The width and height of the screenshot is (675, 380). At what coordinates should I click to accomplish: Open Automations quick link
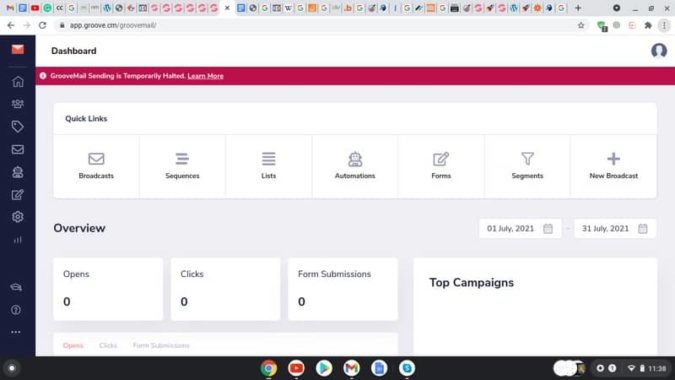[x=355, y=166]
